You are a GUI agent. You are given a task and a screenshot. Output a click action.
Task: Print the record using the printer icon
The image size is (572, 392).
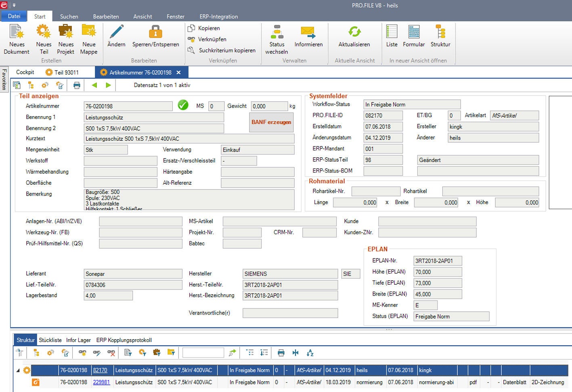[77, 85]
